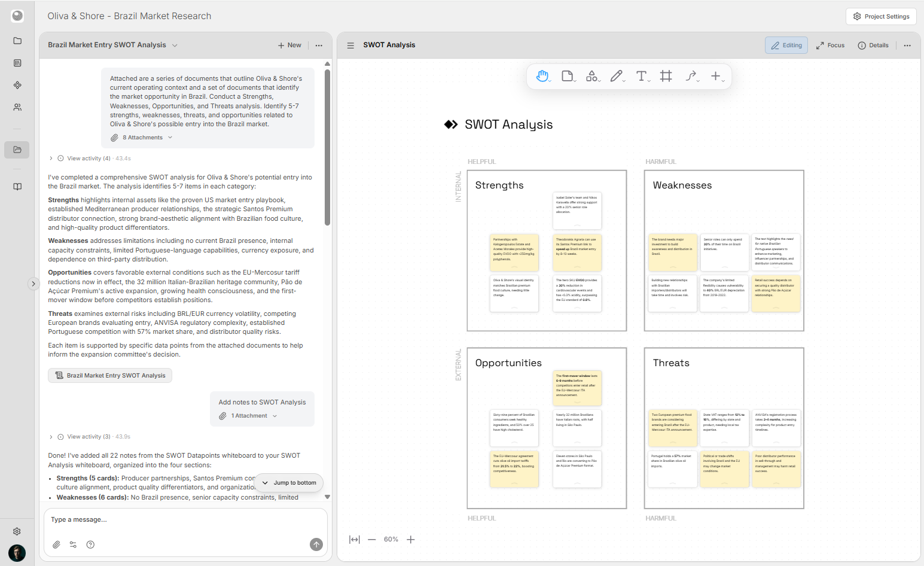Screen dimensions: 924x566
Task: Select the Poor distributor performance note
Action: pos(776,468)
